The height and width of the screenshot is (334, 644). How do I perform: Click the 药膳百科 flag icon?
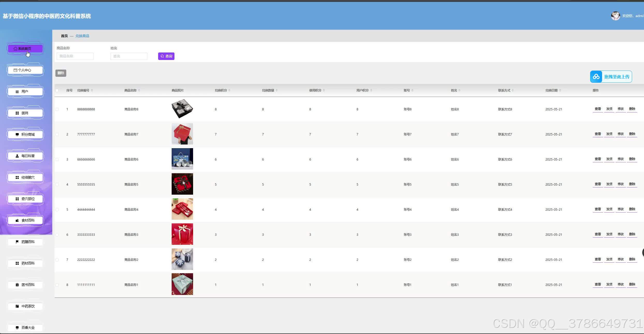tap(17, 242)
